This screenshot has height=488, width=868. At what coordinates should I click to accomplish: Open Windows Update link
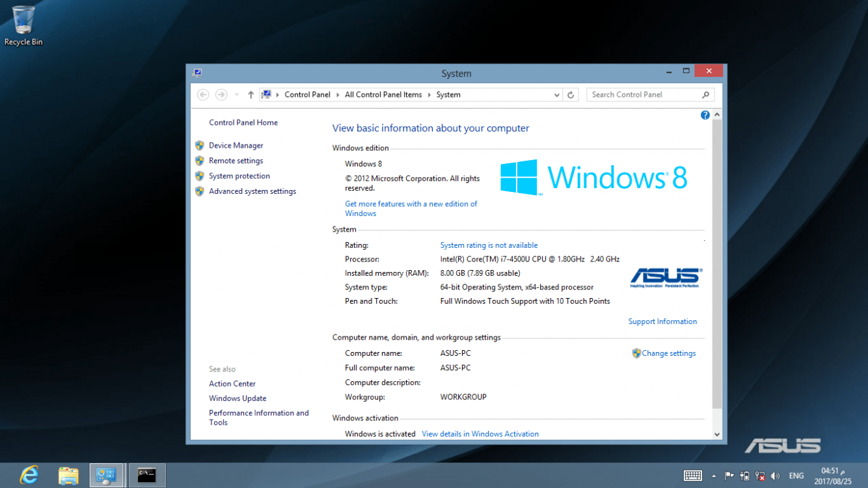(x=237, y=398)
